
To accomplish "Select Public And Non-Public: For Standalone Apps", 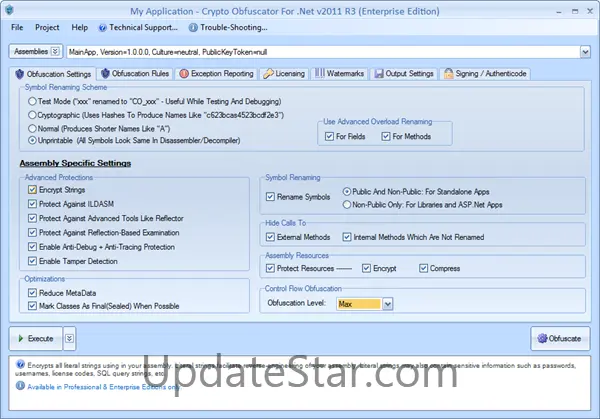I will pyautogui.click(x=347, y=191).
